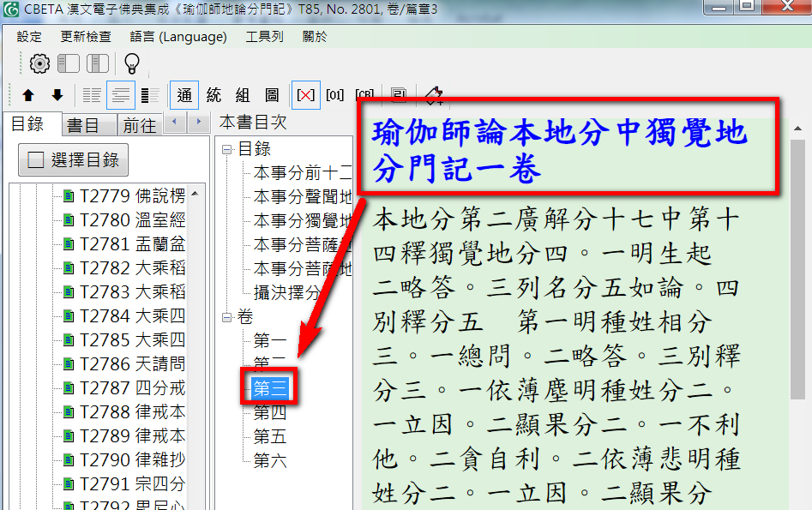The width and height of the screenshot is (812, 510).
Task: Collapse the 目錄 tree node
Action: (227, 149)
